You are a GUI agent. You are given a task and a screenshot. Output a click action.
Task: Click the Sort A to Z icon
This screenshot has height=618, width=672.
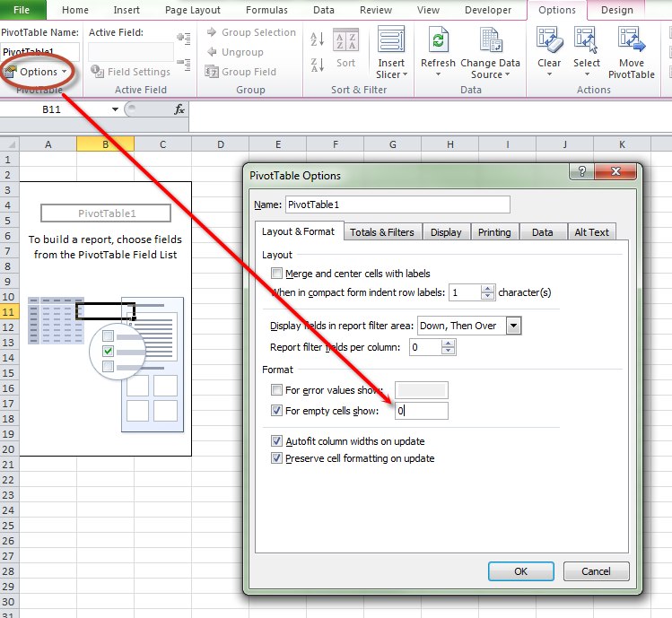tap(317, 39)
